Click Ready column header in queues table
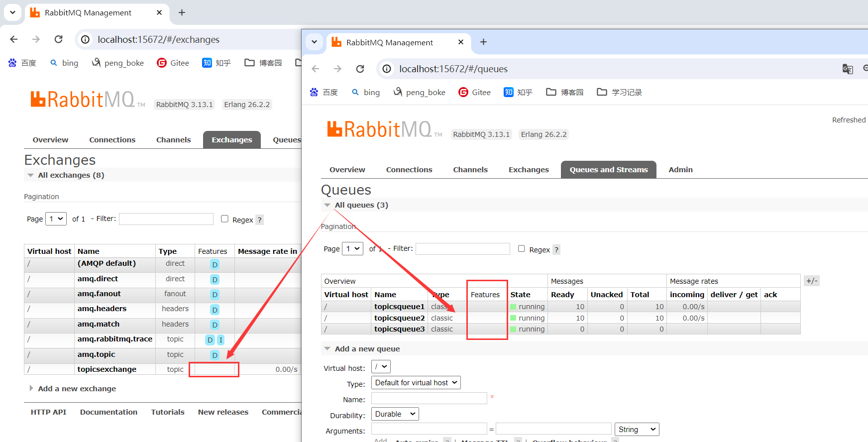The image size is (868, 442). tap(562, 295)
